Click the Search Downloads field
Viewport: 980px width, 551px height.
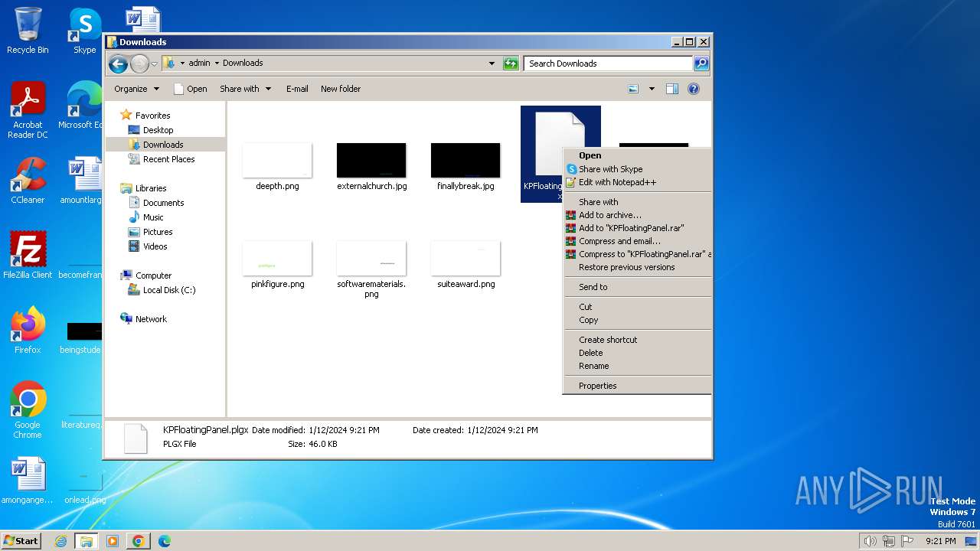(609, 64)
